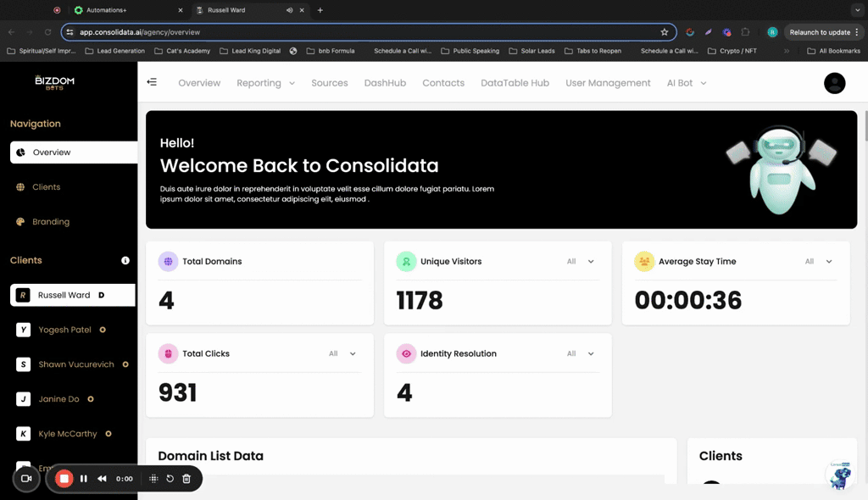Open the DataTable Hub menu item
Viewport: 868px width, 500px height.
tap(515, 83)
